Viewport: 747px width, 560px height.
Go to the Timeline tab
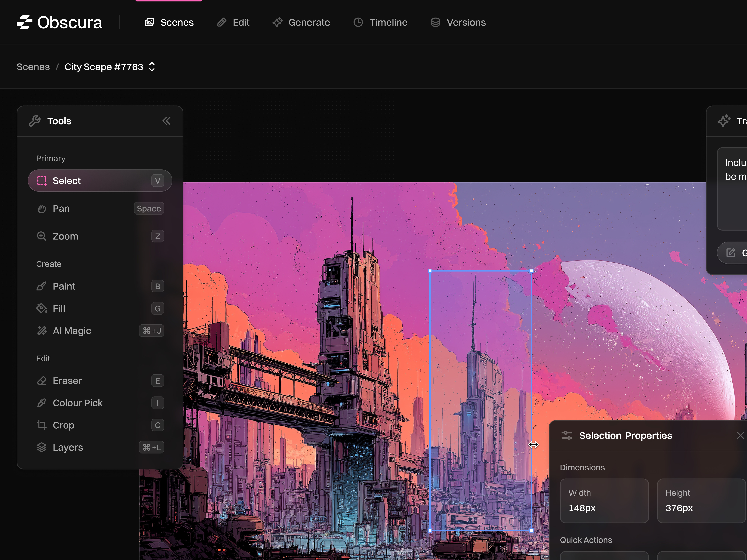pyautogui.click(x=381, y=22)
